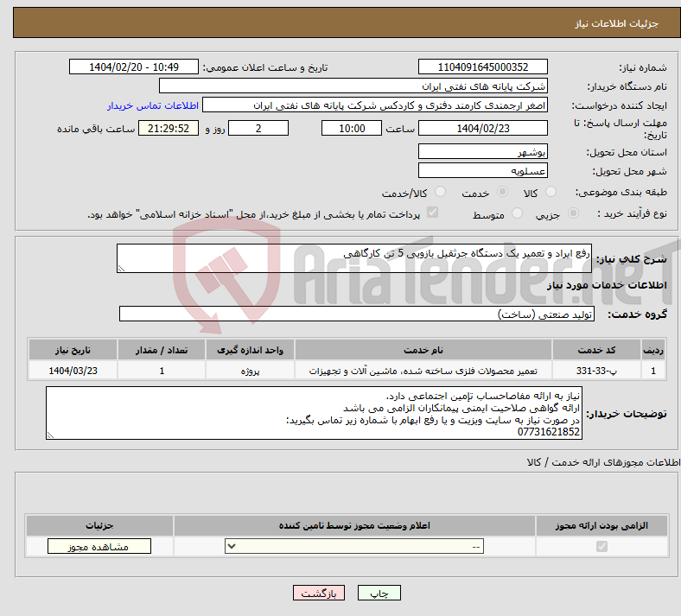Toggle the اسناد خزانه اسلامی payment checkbox
This screenshot has height=616, width=681.
tap(433, 213)
